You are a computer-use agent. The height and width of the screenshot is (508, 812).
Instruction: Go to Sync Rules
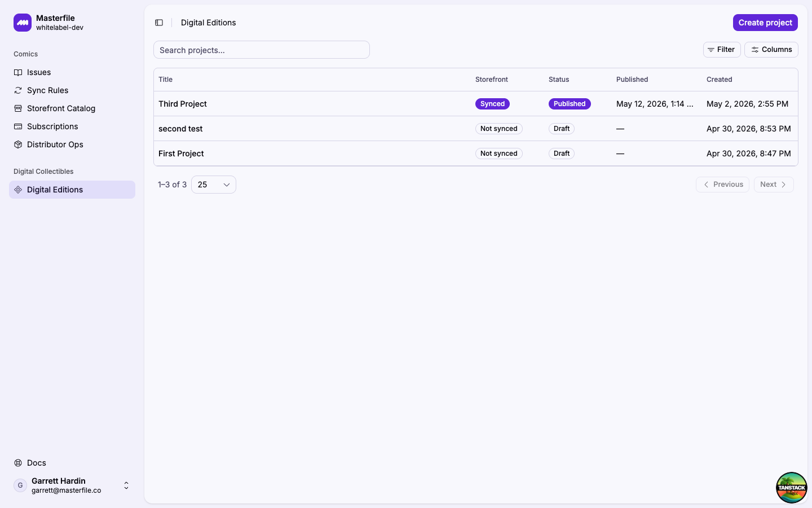coord(72,90)
